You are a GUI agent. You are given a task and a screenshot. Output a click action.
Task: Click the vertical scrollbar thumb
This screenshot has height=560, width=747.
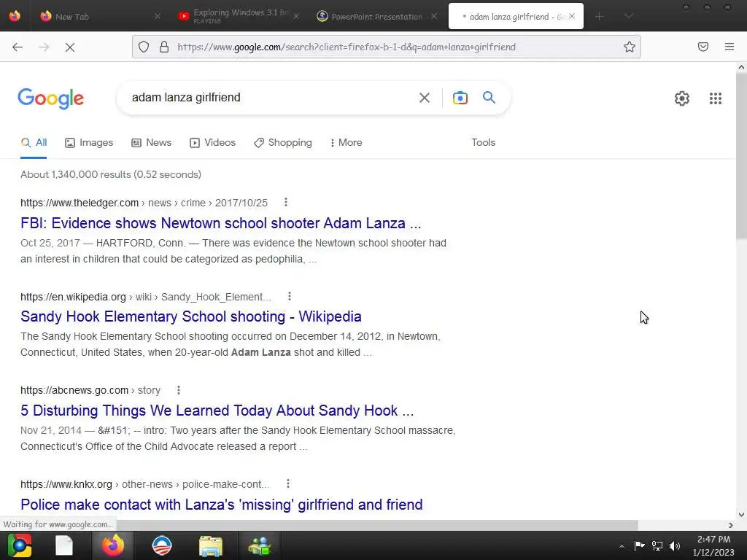[741, 157]
